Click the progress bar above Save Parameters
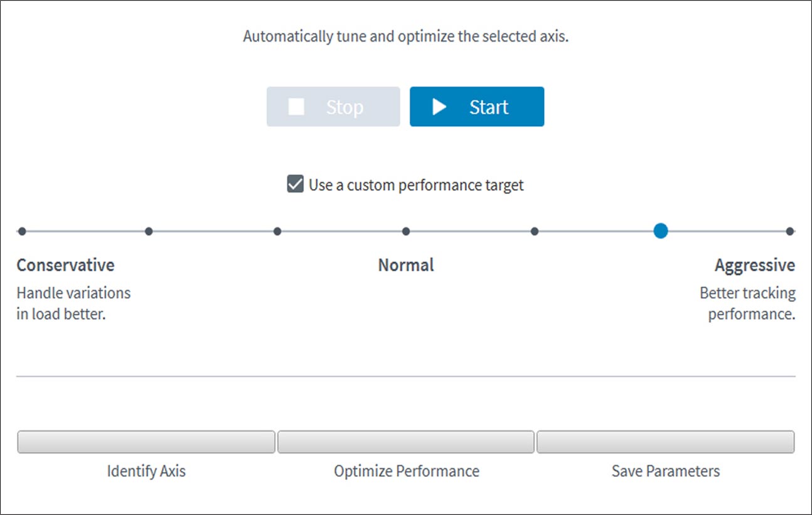 click(665, 442)
